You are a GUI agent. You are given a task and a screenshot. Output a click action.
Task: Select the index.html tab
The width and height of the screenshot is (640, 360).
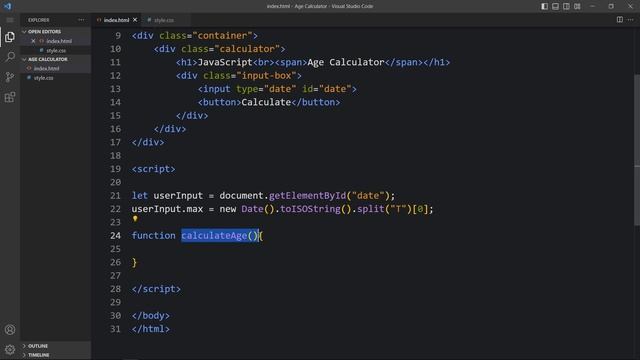click(x=116, y=20)
